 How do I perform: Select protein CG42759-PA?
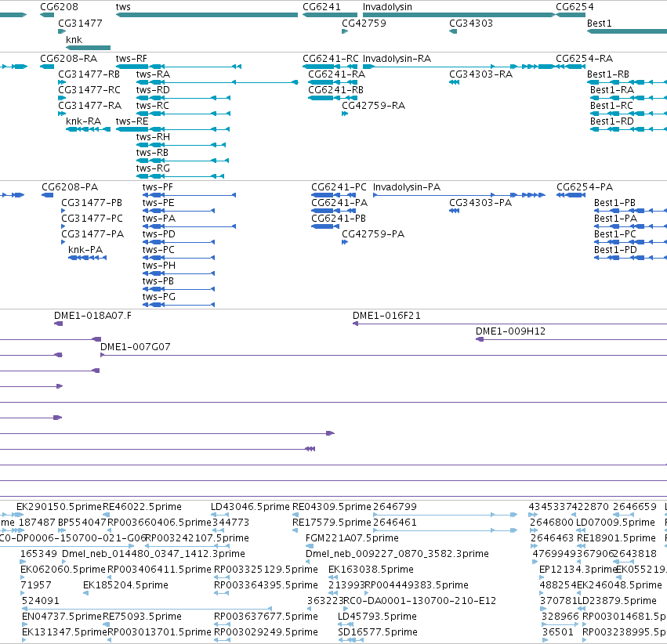tap(345, 242)
